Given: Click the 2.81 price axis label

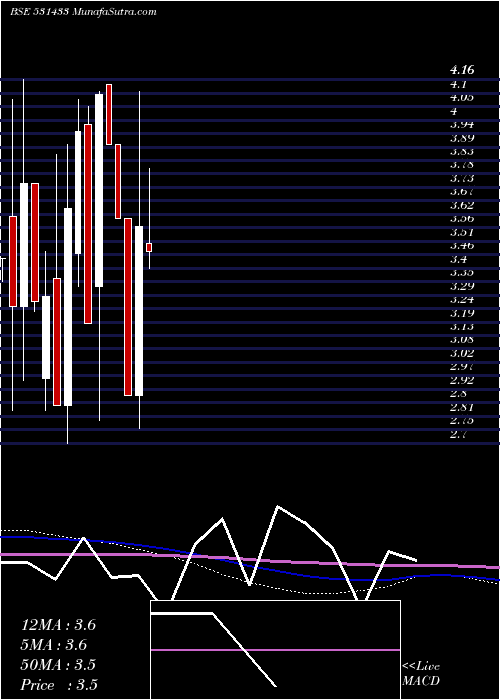Looking at the screenshot, I should [462, 408].
